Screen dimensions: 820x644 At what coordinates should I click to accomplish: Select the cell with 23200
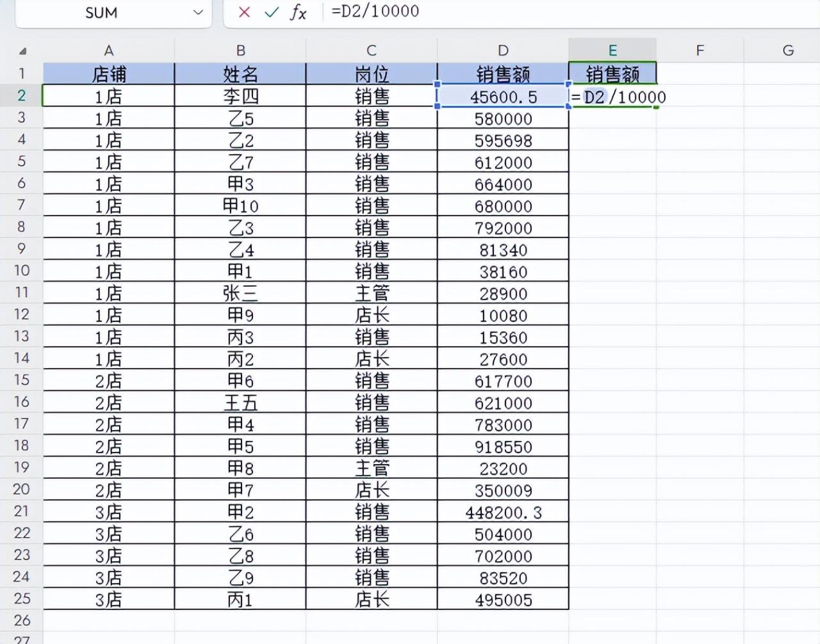point(503,468)
